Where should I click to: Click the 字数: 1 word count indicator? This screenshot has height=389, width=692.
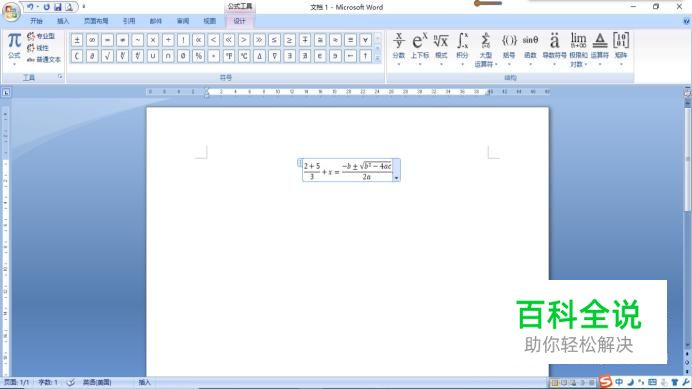coord(48,382)
